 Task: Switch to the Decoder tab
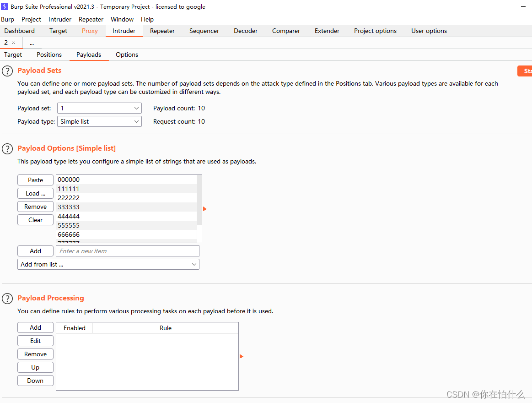(246, 31)
